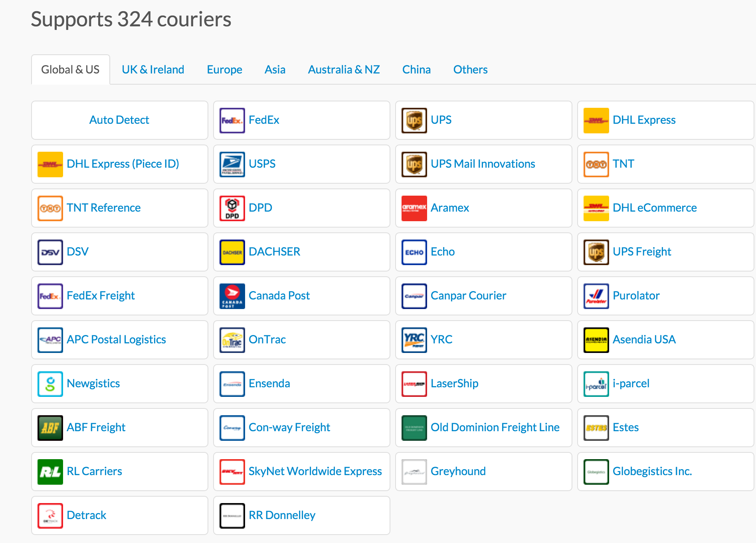The width and height of the screenshot is (756, 543).
Task: Click the USPS eagle logo icon
Action: click(x=232, y=164)
